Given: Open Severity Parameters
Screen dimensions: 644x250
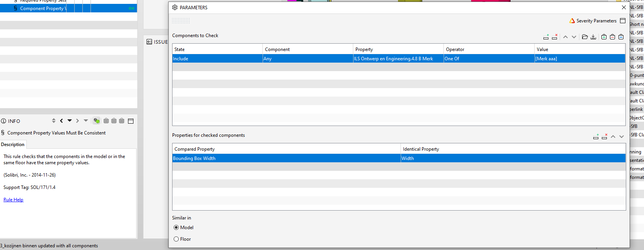Looking at the screenshot, I should [x=593, y=21].
